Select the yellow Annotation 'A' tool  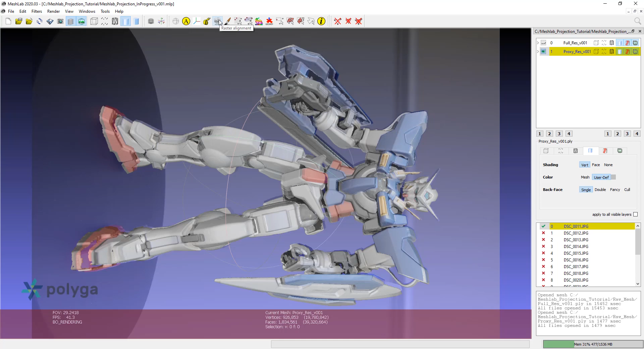click(x=186, y=21)
